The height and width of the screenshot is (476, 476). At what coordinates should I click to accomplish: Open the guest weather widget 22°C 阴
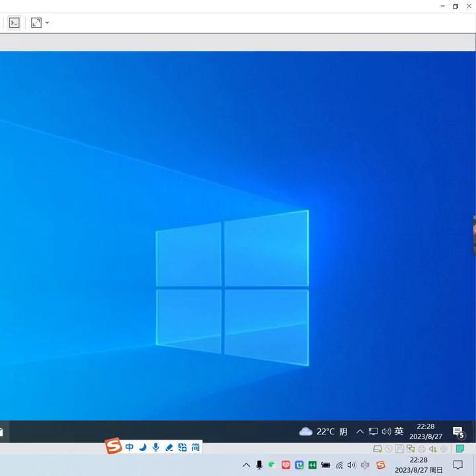click(323, 431)
